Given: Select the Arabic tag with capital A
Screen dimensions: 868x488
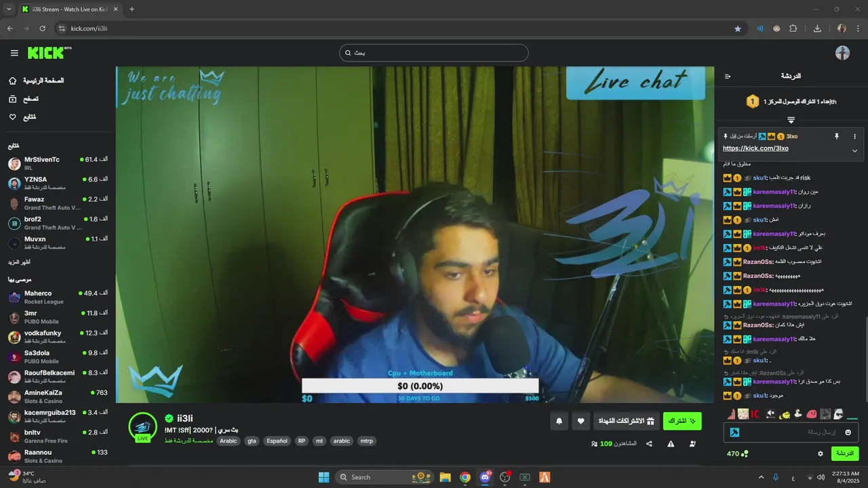Looking at the screenshot, I should (x=229, y=441).
